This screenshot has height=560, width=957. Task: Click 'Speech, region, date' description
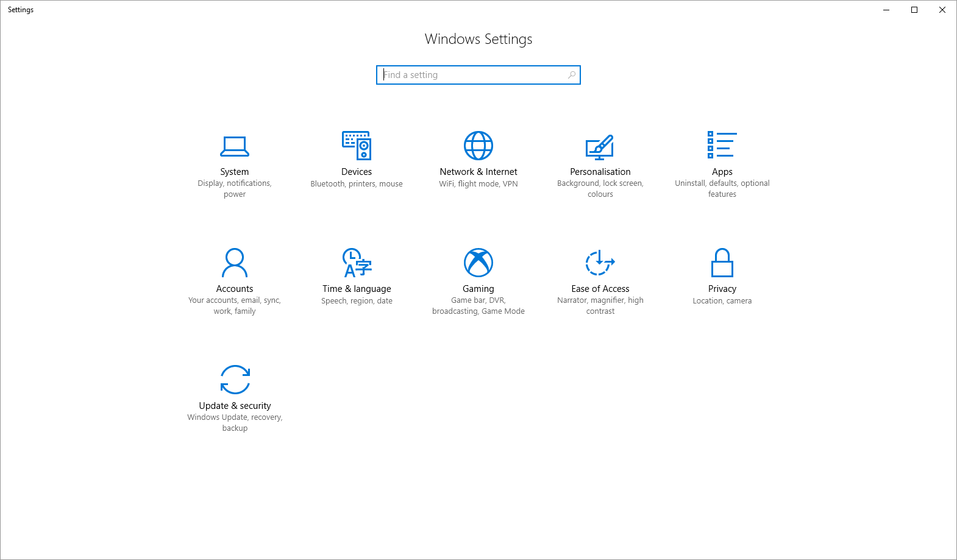click(x=357, y=300)
